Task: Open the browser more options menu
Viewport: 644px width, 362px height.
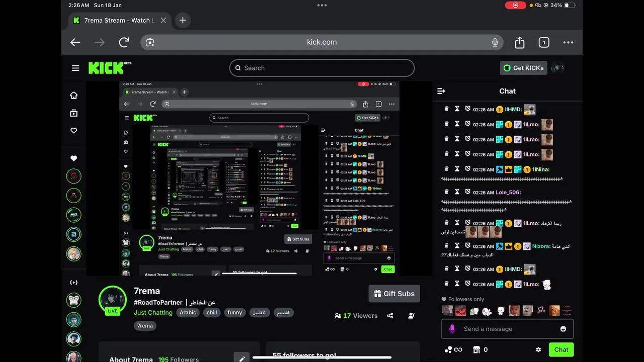Action: [568, 42]
